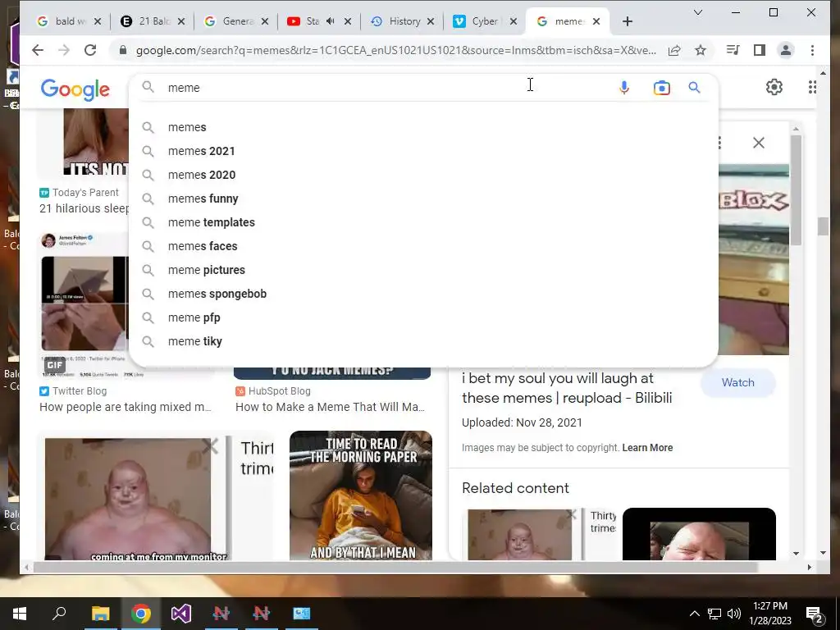
Task: Select the 'memes 2020' suggestion
Action: [x=423, y=175]
